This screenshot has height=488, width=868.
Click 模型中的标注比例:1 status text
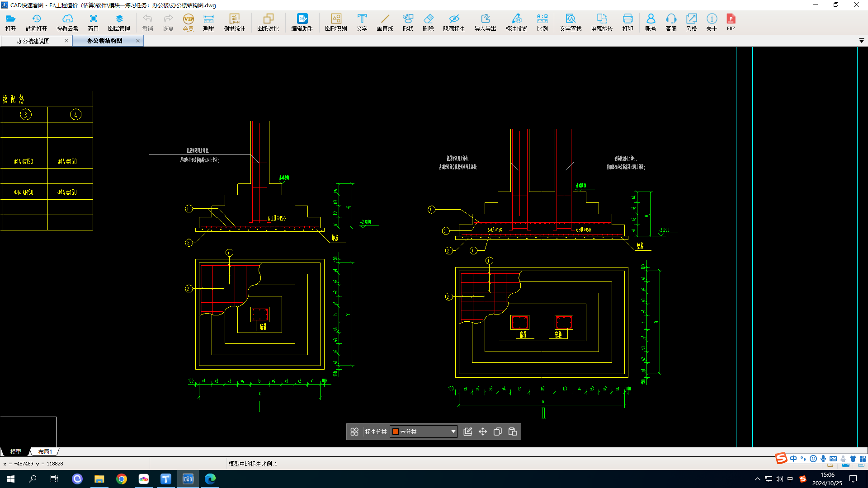coord(253,464)
